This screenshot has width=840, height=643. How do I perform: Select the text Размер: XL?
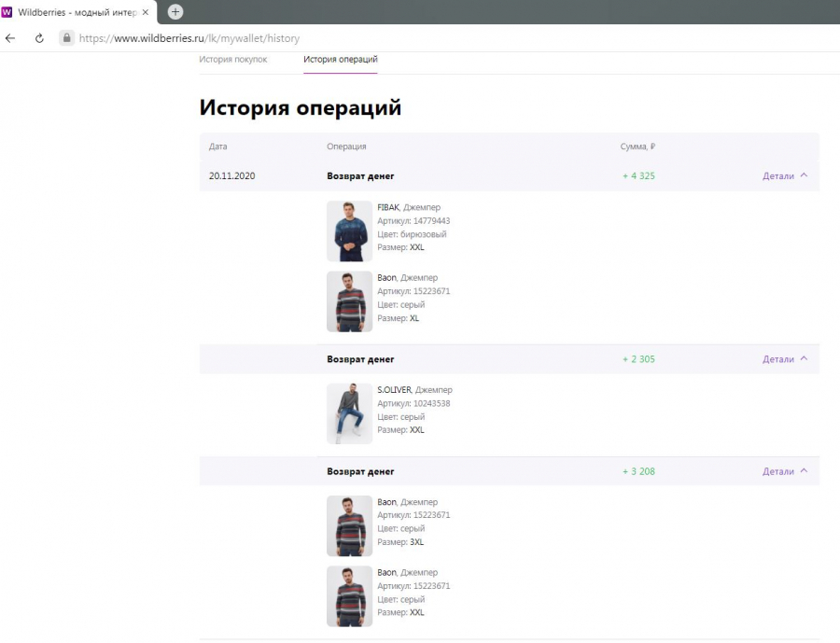(398, 318)
